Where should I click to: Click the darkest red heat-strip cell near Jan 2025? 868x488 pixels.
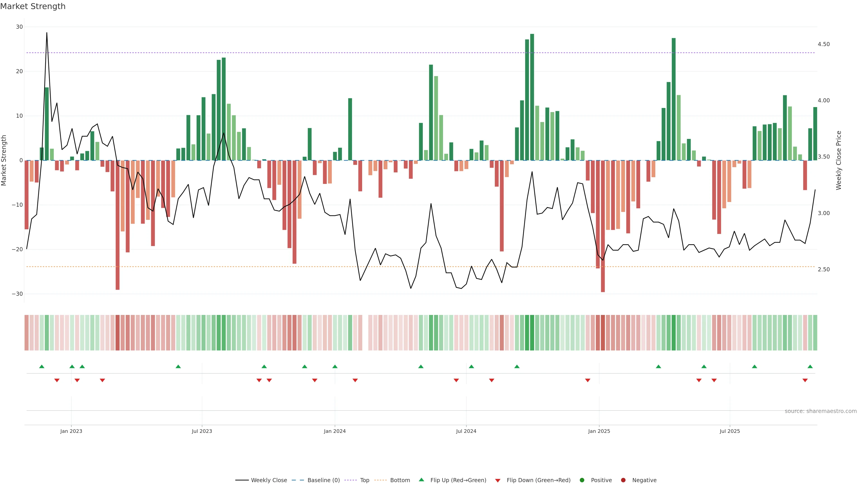click(x=603, y=332)
